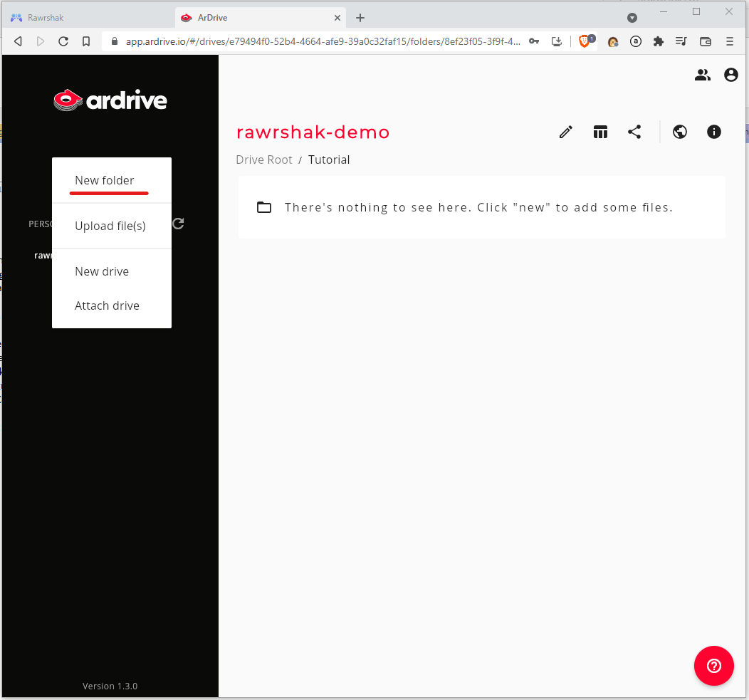Go to Drive Root breadcrumb
749x700 pixels.
click(264, 160)
